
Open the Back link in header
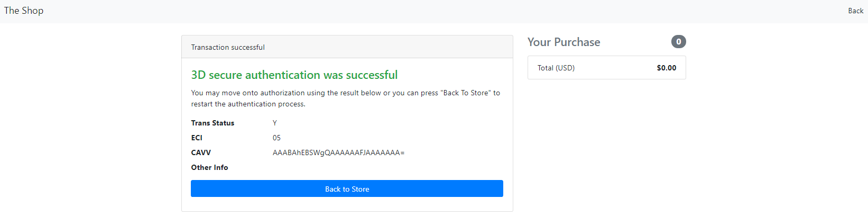[855, 11]
